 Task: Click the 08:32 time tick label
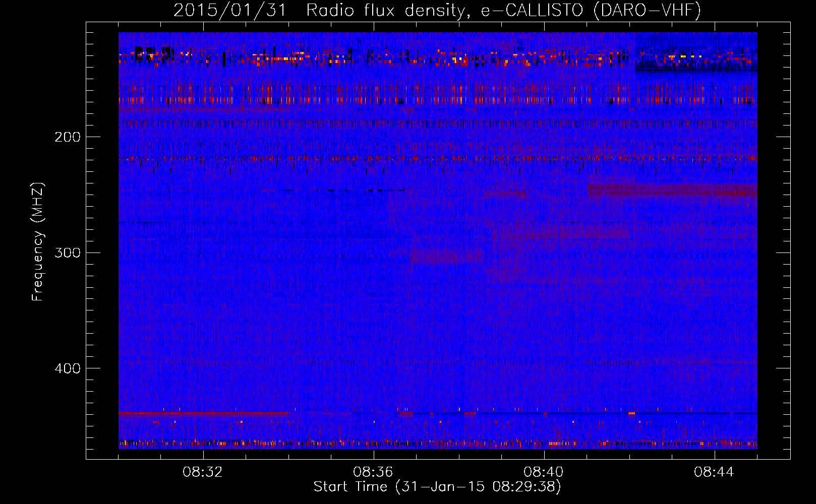203,472
